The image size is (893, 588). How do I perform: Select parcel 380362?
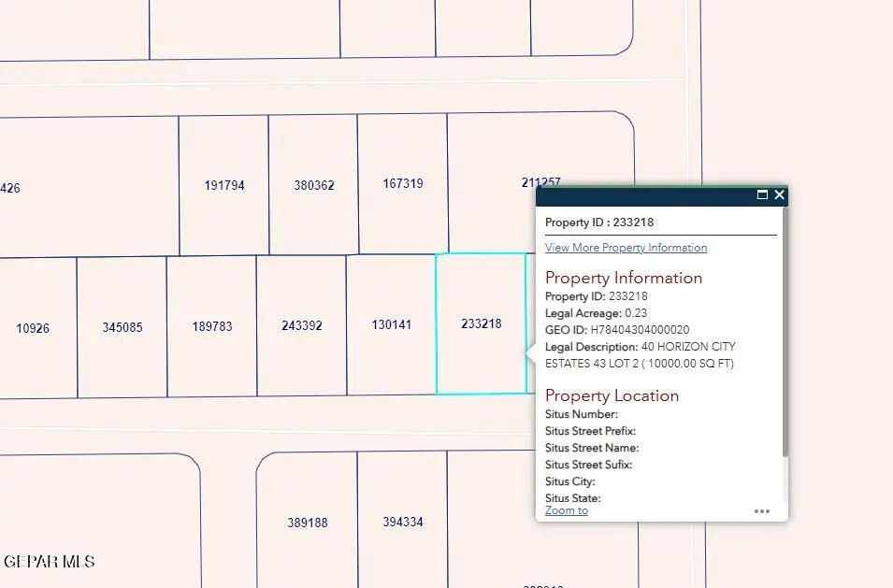coord(312,183)
